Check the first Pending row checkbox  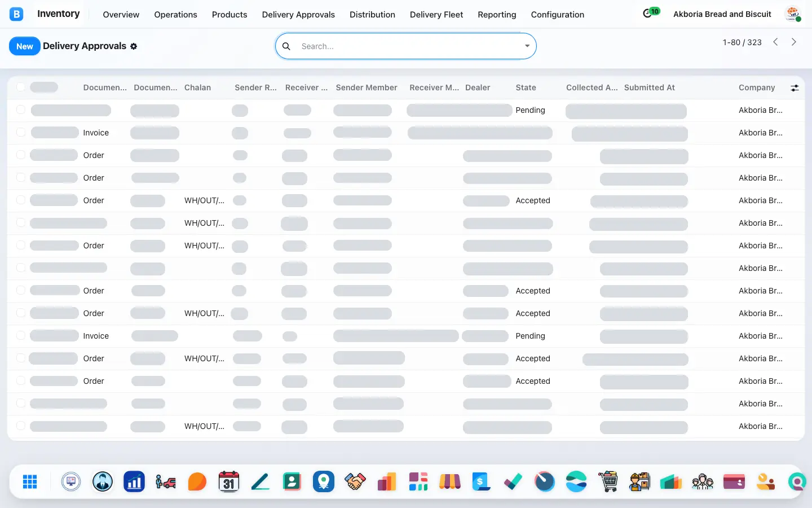tap(21, 110)
